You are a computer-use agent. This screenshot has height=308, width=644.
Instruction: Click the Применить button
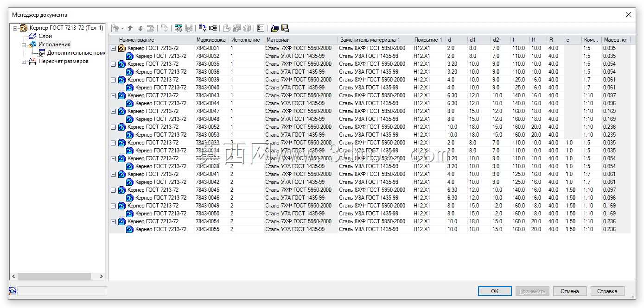532,291
